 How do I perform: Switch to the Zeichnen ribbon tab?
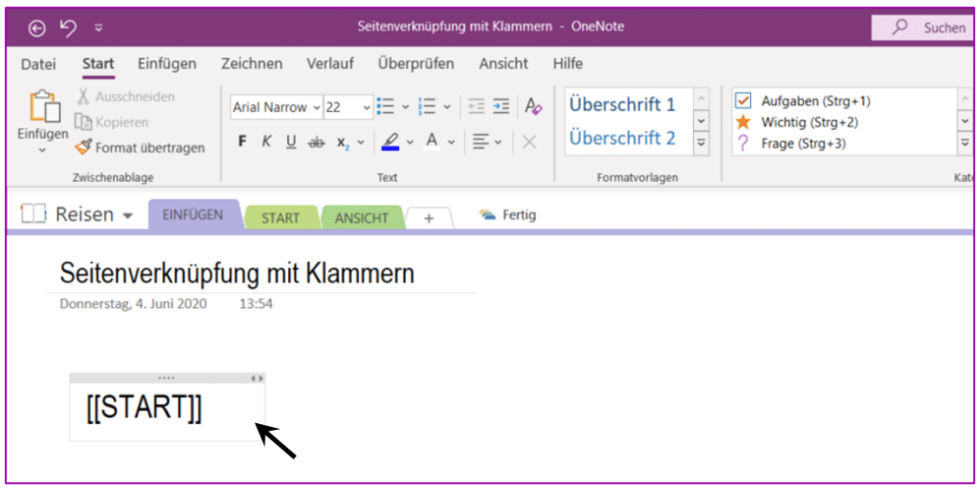tap(252, 64)
